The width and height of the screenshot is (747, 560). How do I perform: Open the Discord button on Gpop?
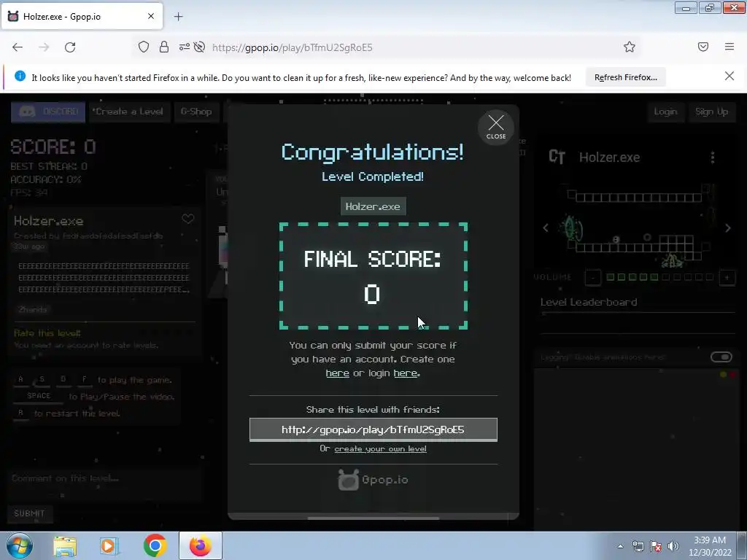[48, 112]
